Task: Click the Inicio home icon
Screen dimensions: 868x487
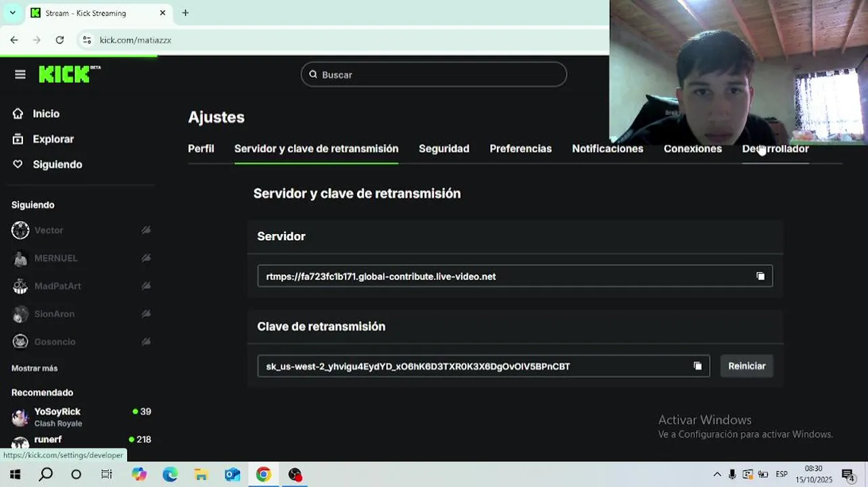Action: 18,114
